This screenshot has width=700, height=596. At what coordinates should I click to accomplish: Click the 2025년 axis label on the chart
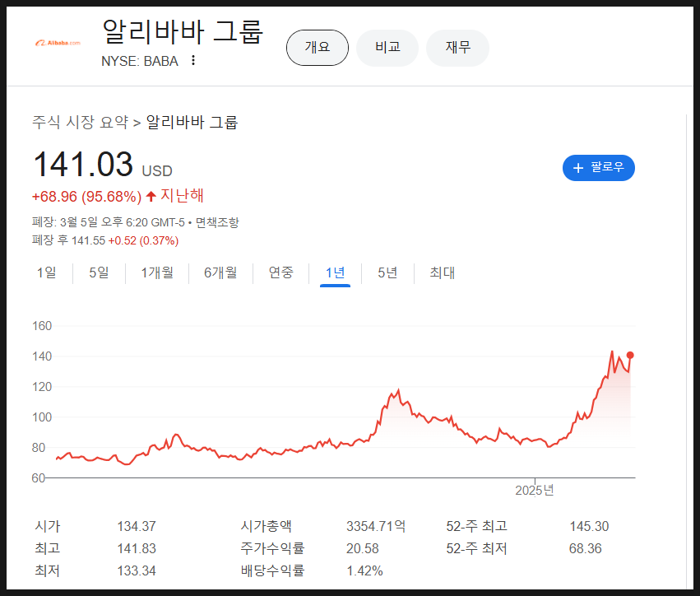pos(535,491)
